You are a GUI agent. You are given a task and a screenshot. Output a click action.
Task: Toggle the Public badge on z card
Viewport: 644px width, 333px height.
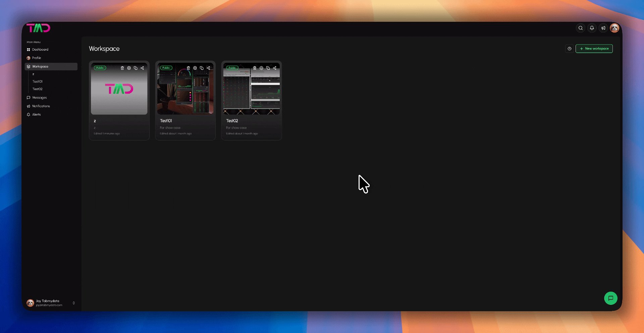[100, 68]
